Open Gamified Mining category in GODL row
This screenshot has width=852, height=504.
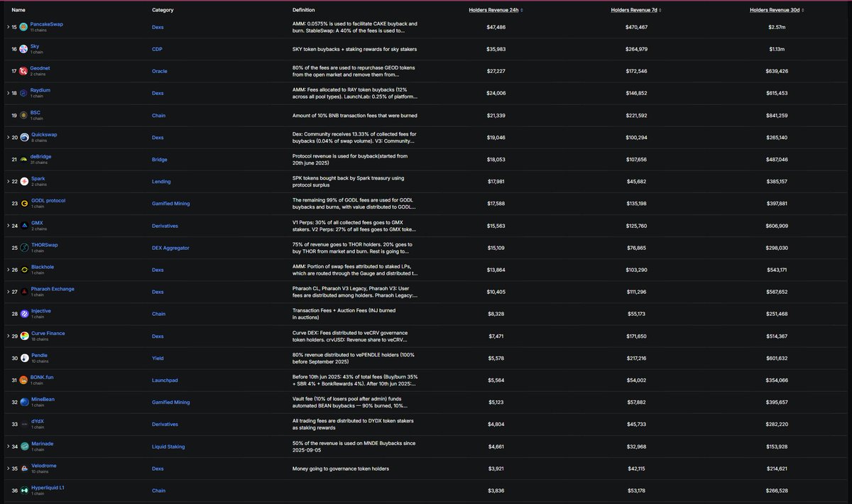pos(171,203)
